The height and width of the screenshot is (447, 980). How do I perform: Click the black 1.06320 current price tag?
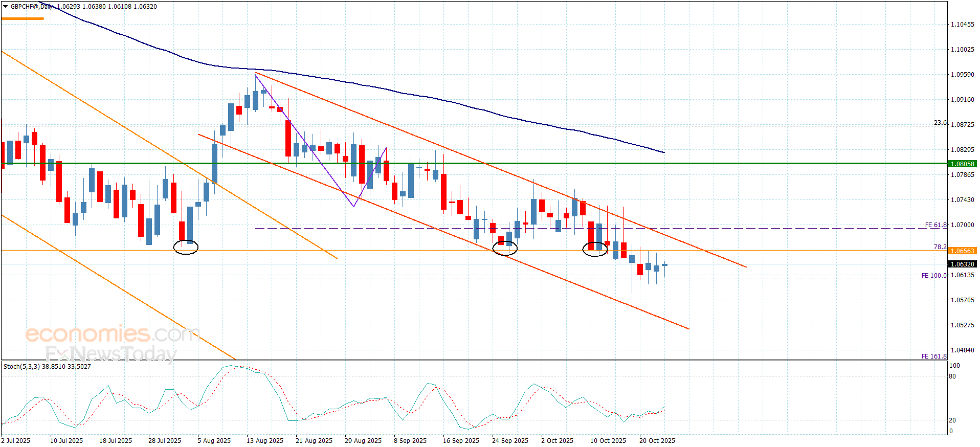click(x=963, y=264)
